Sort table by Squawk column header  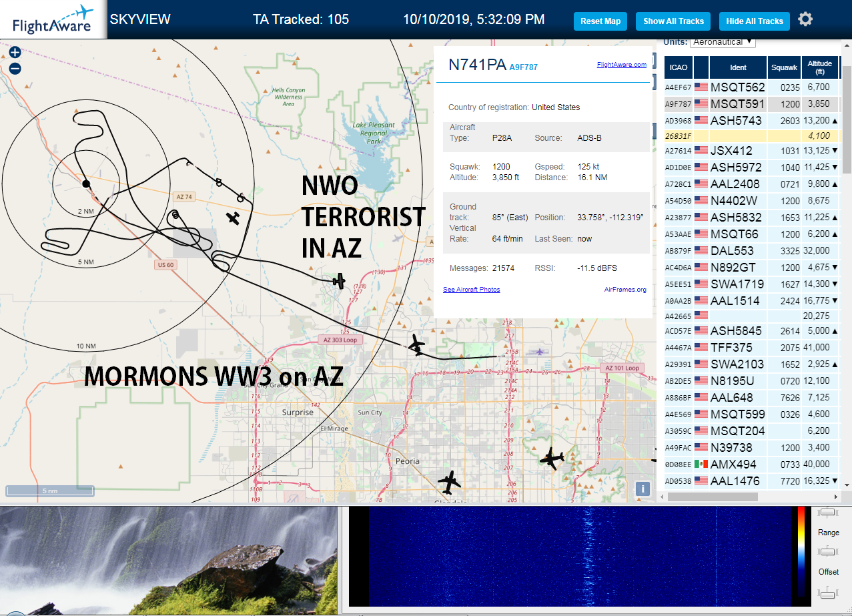pos(784,67)
